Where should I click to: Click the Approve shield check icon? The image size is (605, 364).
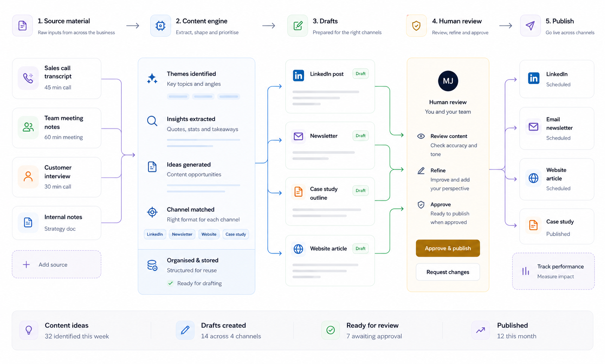421,205
